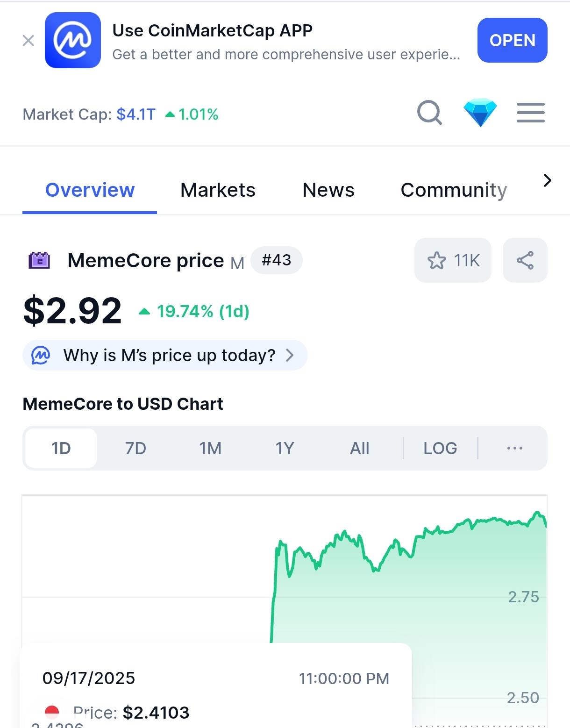
Task: Open the hamburger menu
Action: click(530, 113)
